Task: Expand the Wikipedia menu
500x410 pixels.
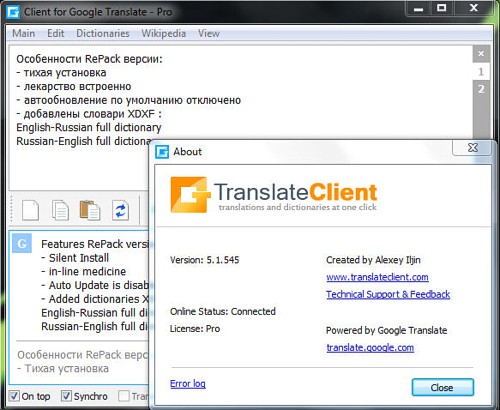Action: [x=164, y=33]
